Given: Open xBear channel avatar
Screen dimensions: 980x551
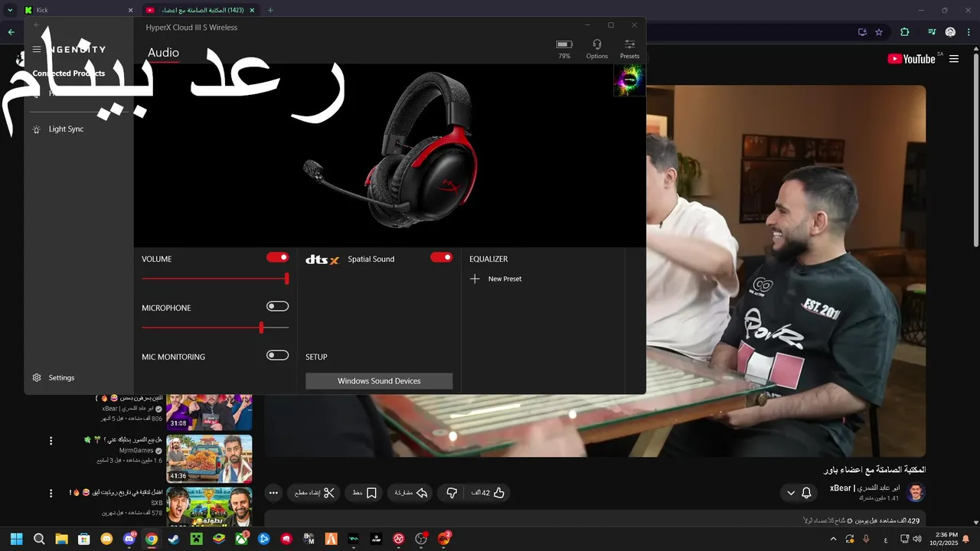Looking at the screenshot, I should [916, 493].
